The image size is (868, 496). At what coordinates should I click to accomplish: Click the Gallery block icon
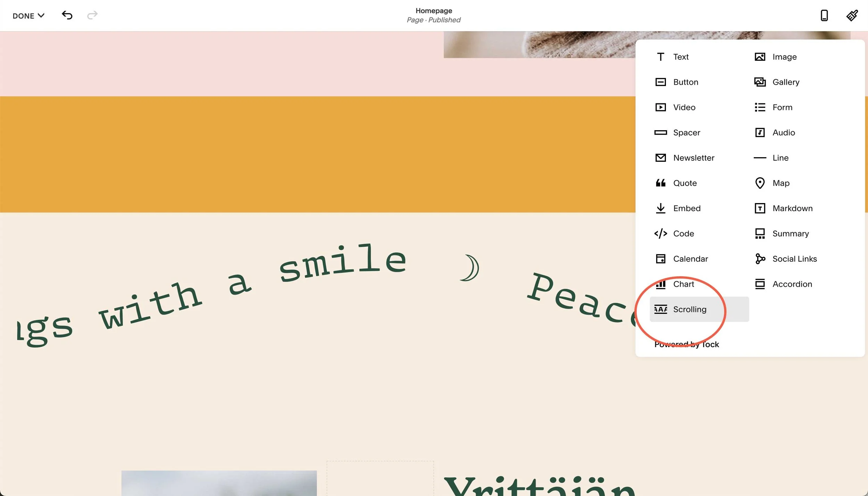pyautogui.click(x=760, y=82)
